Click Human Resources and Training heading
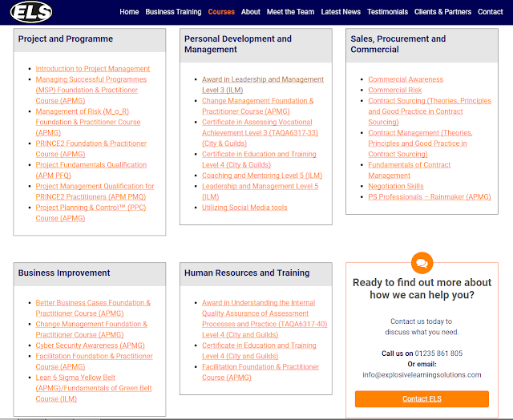513x420 pixels. point(247,273)
